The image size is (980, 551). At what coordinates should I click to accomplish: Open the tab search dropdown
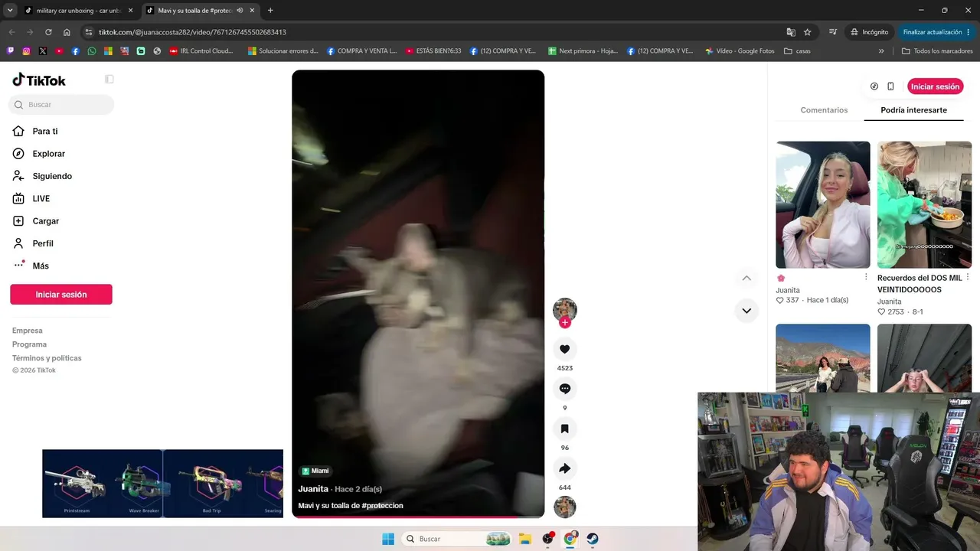click(x=10, y=11)
